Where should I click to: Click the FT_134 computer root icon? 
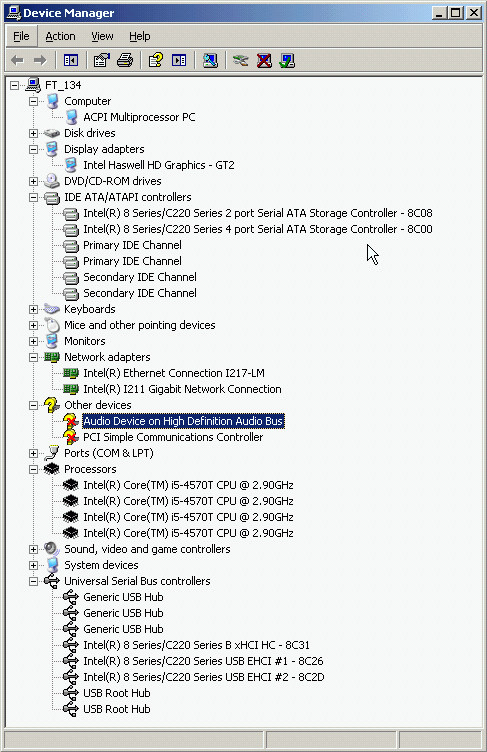coord(33,85)
